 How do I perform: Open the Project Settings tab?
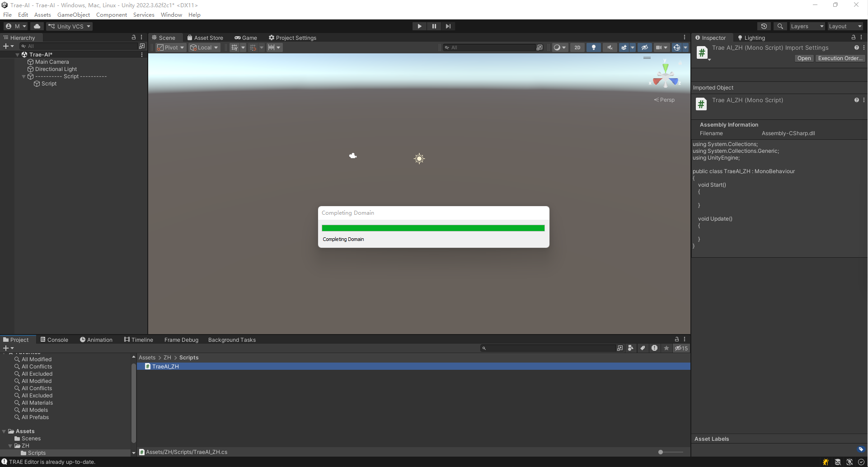point(292,38)
